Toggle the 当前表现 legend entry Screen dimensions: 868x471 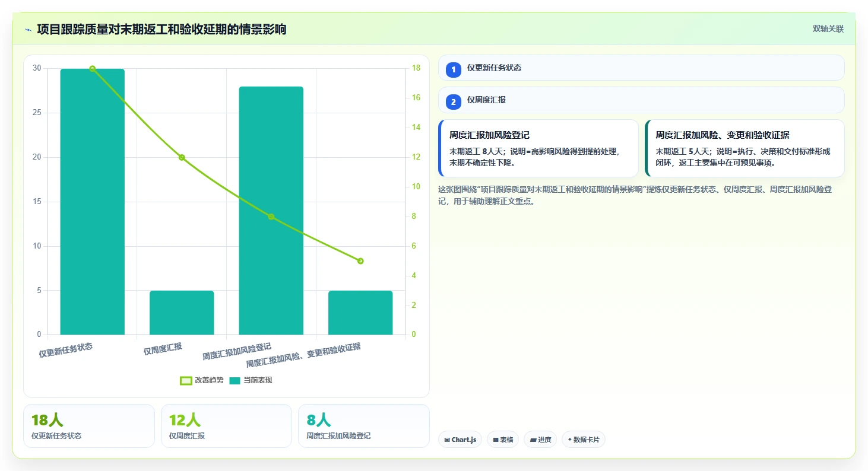(251, 380)
